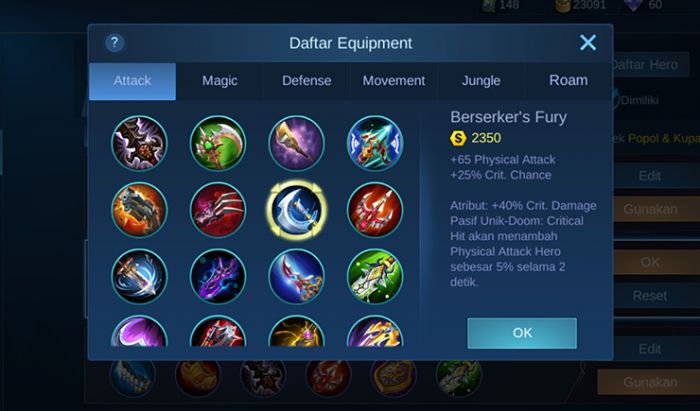Confirm selection with the OK button
The image size is (700, 411).
point(522,333)
